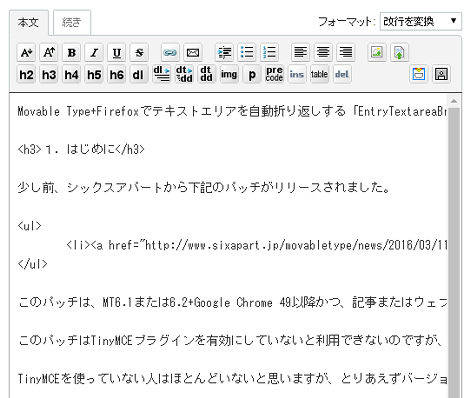Toggle underline formatting icon
470x398 pixels.
117,52
